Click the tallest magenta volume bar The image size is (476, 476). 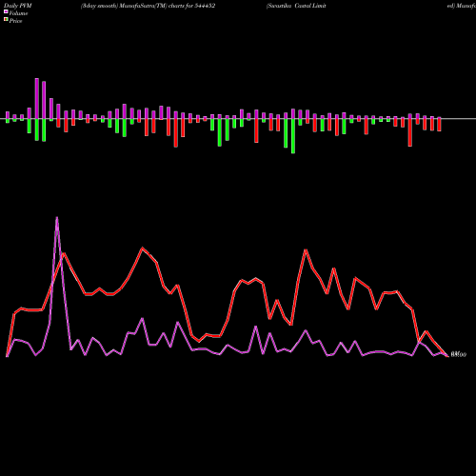37,98
